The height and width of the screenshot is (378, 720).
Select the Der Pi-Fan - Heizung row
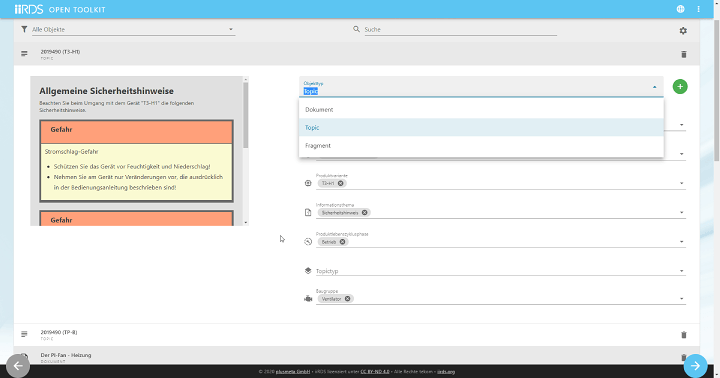pyautogui.click(x=356, y=356)
